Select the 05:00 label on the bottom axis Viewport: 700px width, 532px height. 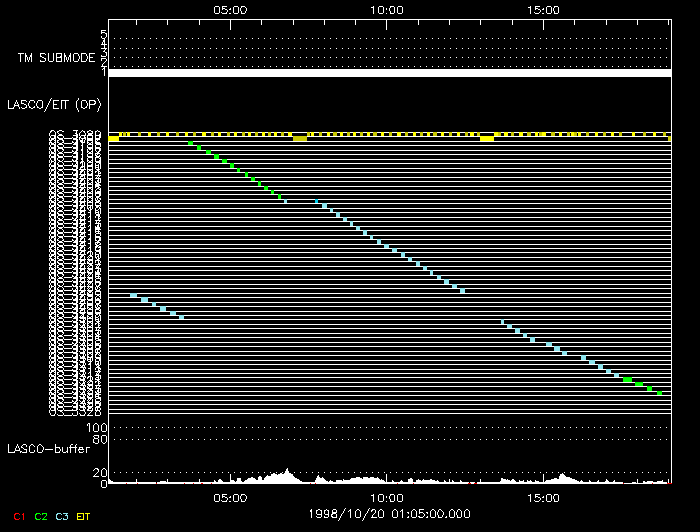[x=230, y=497]
